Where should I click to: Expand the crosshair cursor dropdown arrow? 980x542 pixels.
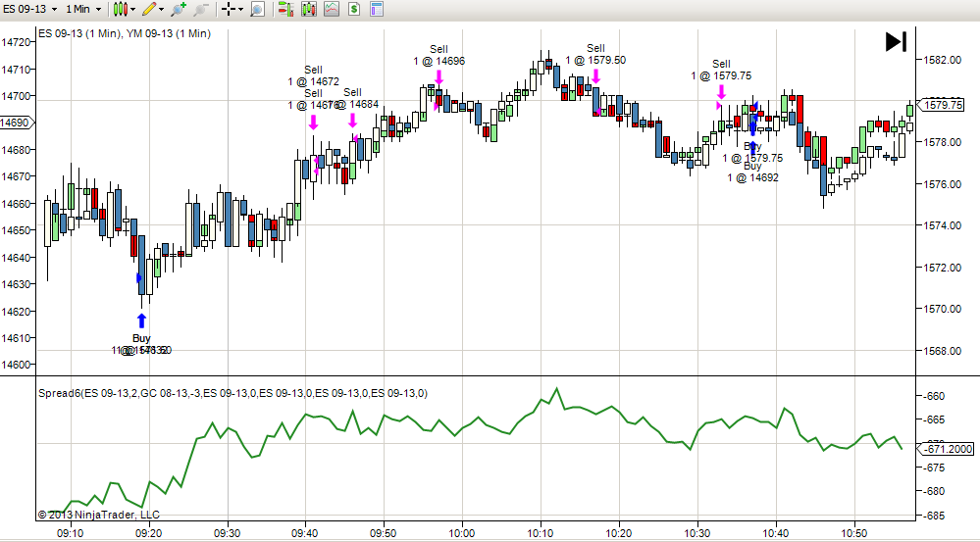click(x=240, y=10)
